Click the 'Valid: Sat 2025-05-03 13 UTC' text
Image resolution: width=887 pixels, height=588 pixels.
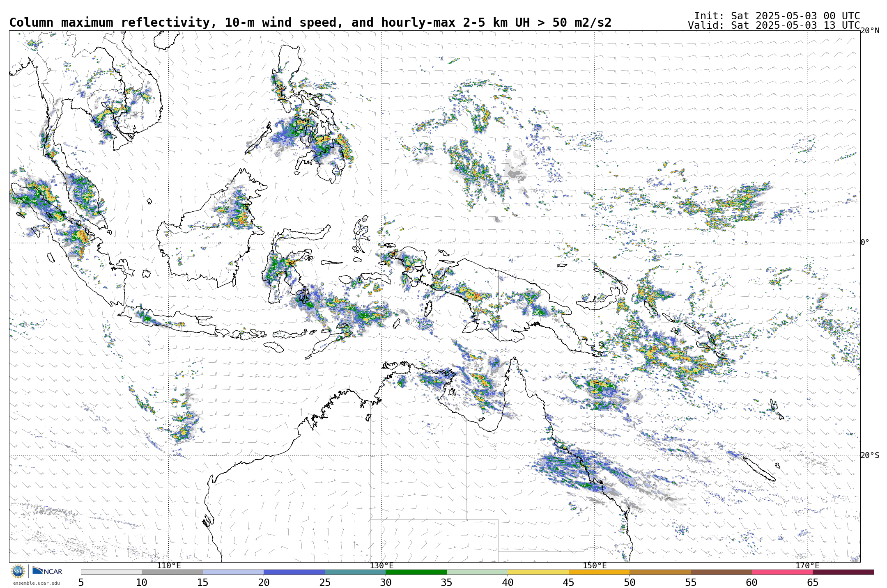(774, 25)
